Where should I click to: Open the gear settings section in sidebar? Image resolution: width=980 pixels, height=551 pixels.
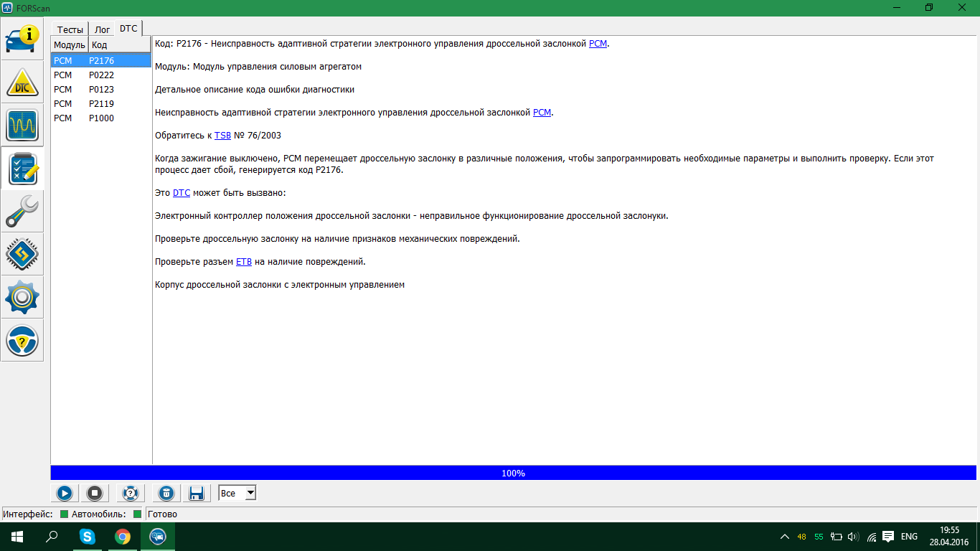(22, 298)
